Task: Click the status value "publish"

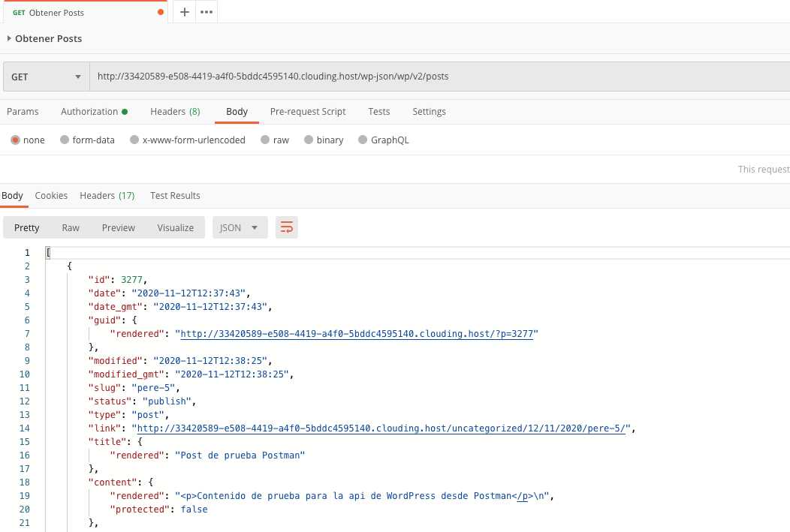Action: [x=167, y=401]
